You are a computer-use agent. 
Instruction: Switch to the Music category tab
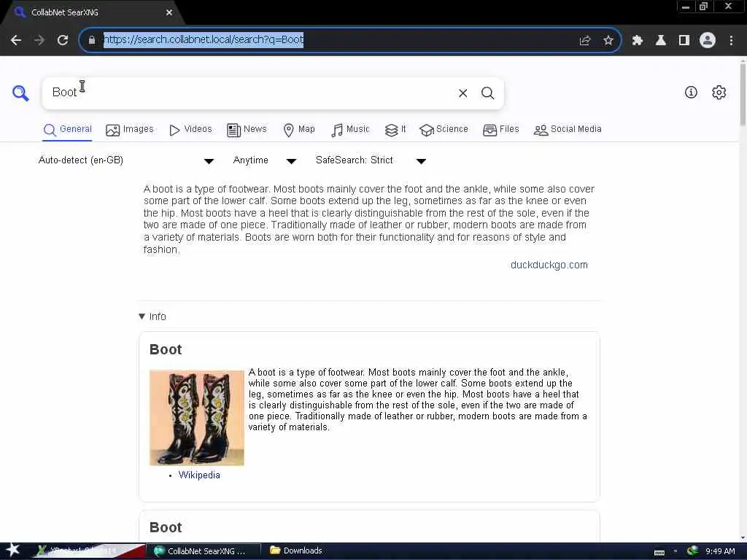coord(350,130)
